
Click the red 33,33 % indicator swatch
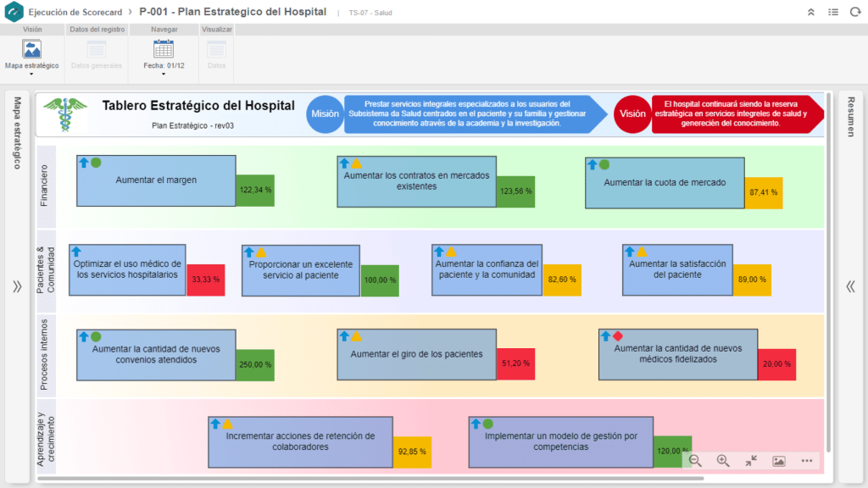tap(206, 280)
